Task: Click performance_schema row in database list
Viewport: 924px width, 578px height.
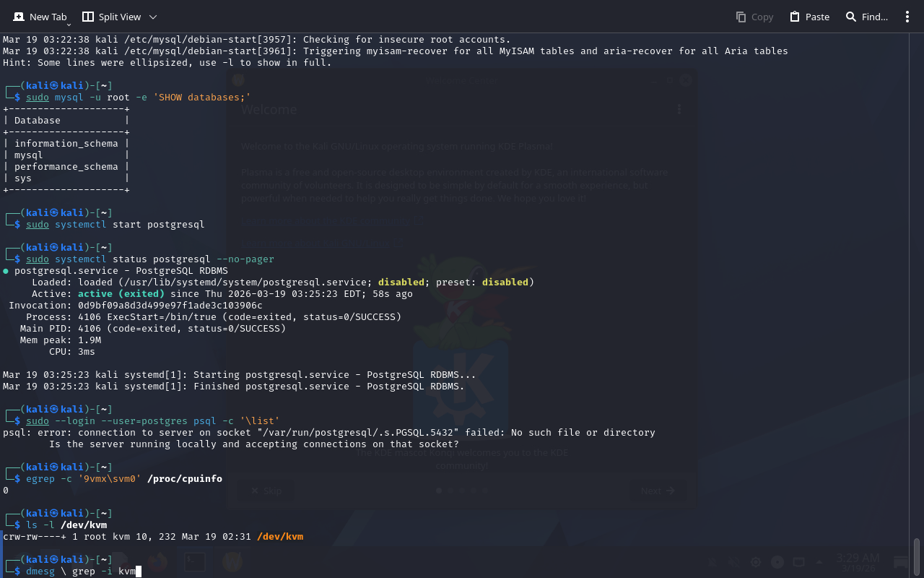Action: click(66, 167)
